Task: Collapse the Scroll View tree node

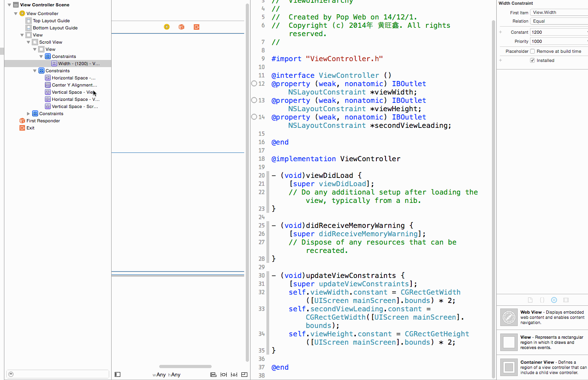Action: 29,42
